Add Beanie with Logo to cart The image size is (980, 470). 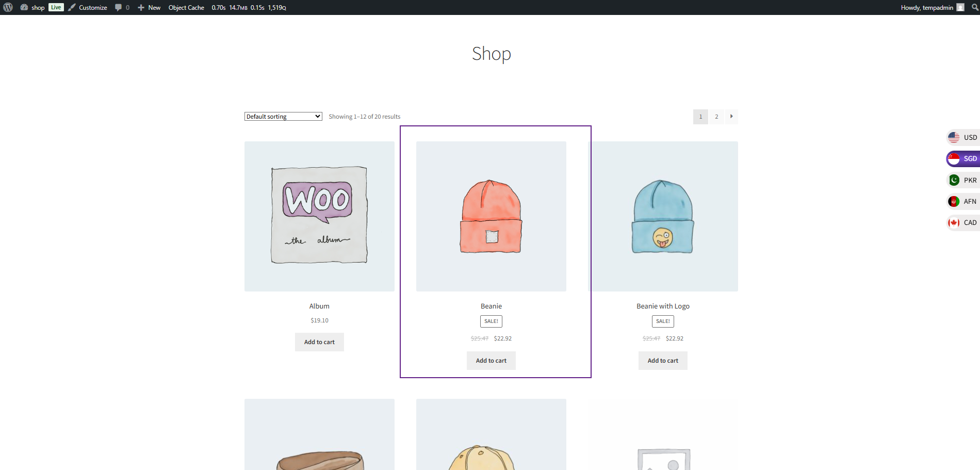[663, 361]
